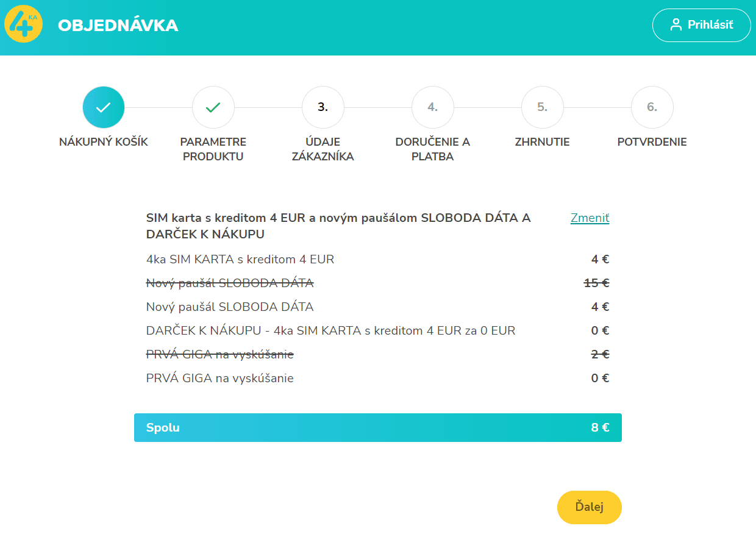
Task: Click the OBJEDNÁVKA page heading
Action: (118, 26)
